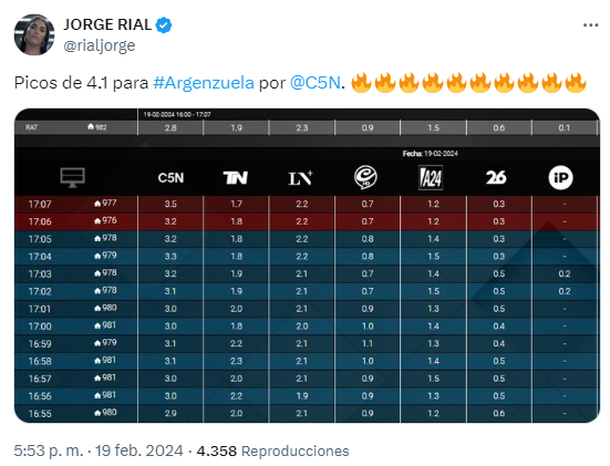
Task: Click the blue verified badge
Action: [x=163, y=25]
